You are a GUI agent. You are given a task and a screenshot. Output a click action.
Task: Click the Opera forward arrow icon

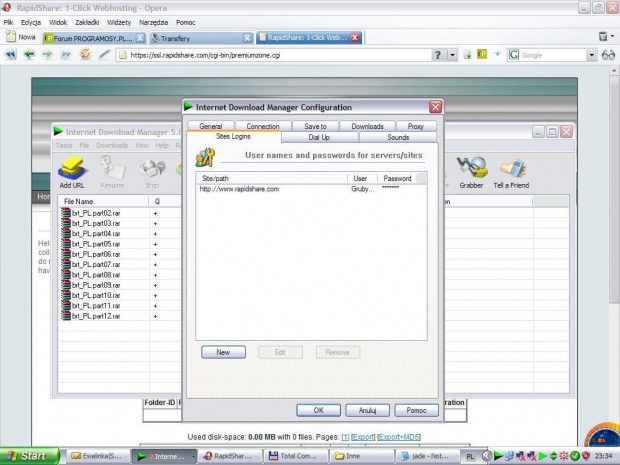coord(47,54)
